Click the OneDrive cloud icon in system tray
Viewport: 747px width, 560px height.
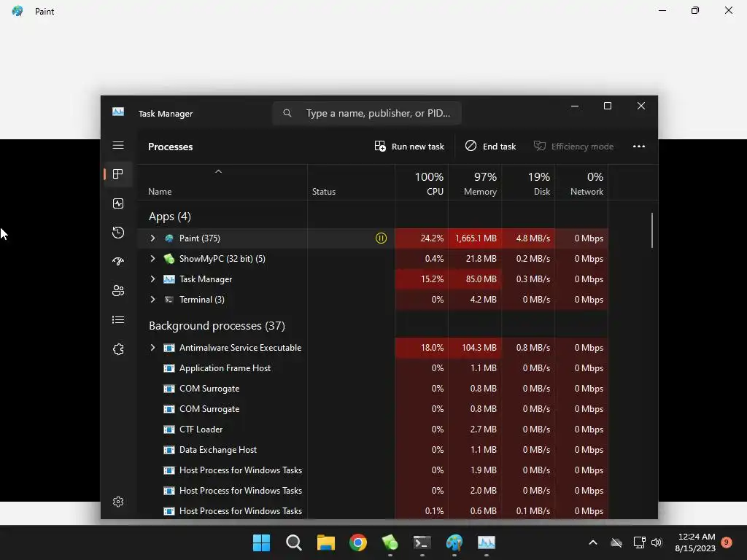[616, 542]
